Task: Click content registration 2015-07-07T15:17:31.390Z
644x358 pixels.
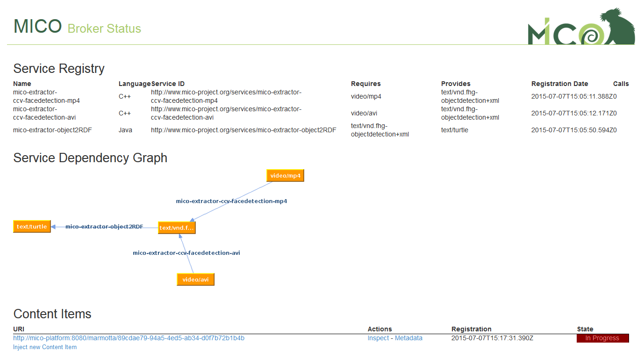Action: tap(492, 338)
